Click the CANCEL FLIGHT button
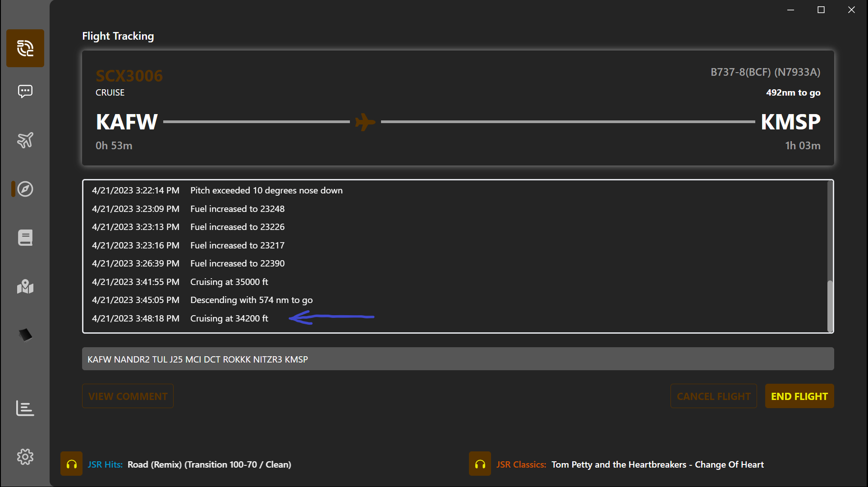Screen dimensions: 868x487 [713, 396]
